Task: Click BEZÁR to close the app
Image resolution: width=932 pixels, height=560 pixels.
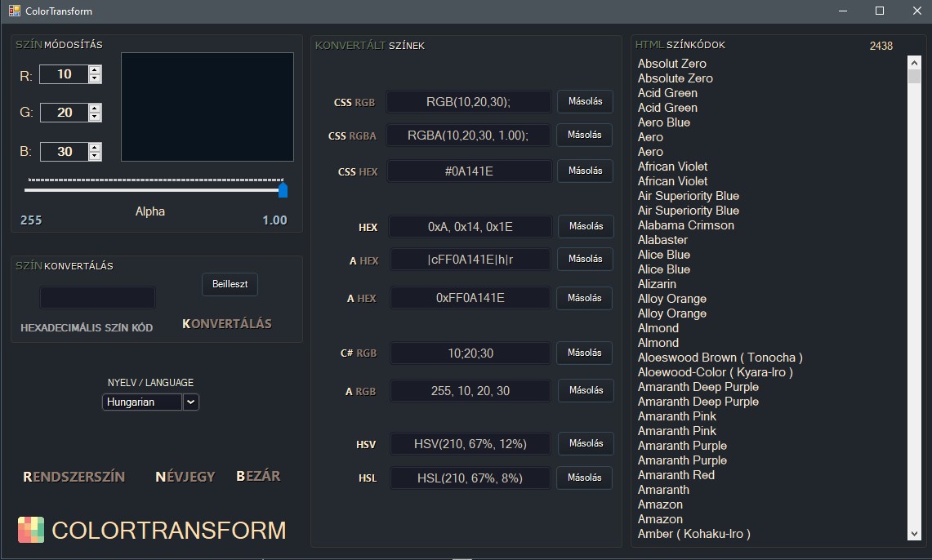Action: (258, 476)
